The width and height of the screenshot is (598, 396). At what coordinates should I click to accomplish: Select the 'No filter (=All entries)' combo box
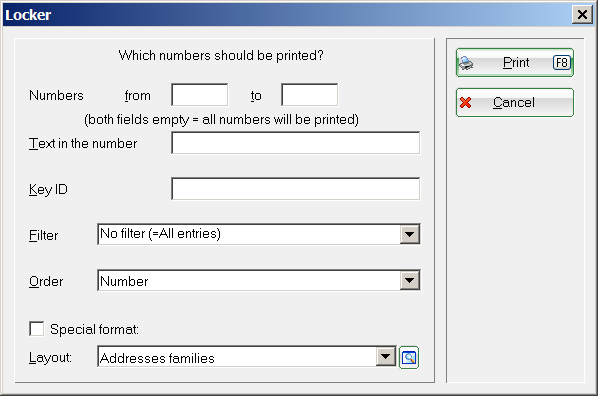[x=259, y=234]
